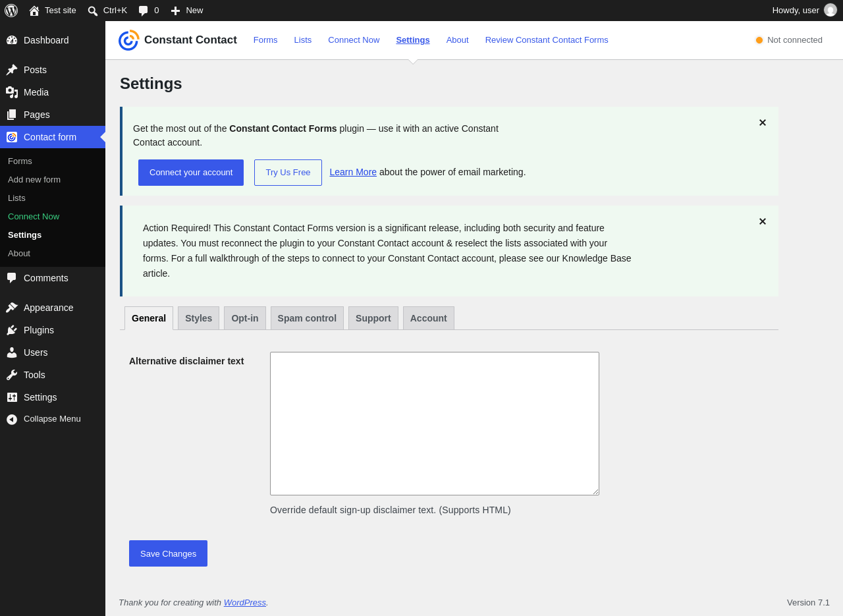Open the Support tab

[x=373, y=318]
